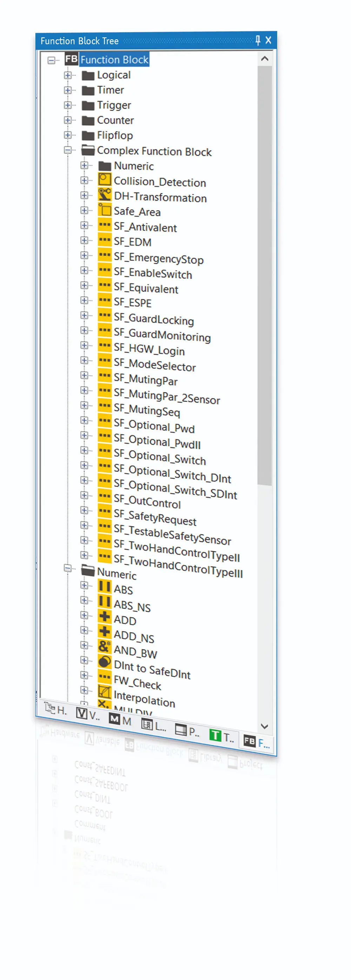The height and width of the screenshot is (980, 351).
Task: Click the AND_BW ampersand icon
Action: pyautogui.click(x=105, y=646)
